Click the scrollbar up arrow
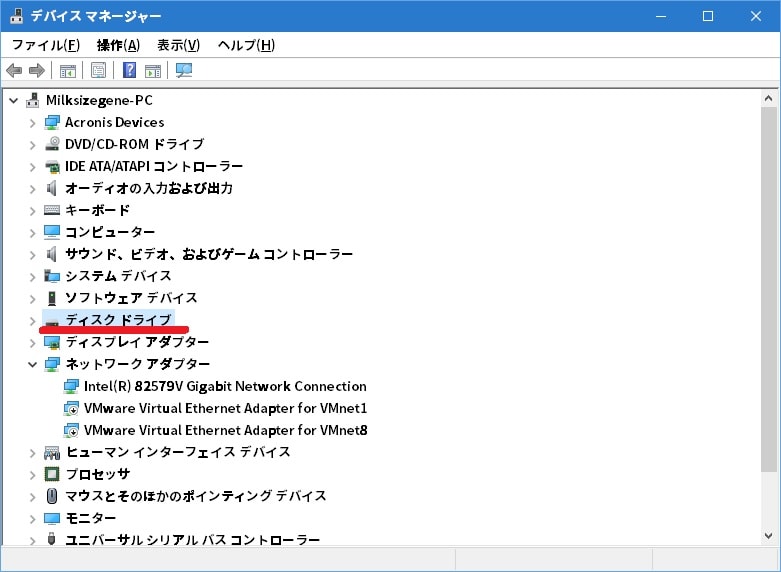Screen dimensions: 781x572 pos(769,99)
